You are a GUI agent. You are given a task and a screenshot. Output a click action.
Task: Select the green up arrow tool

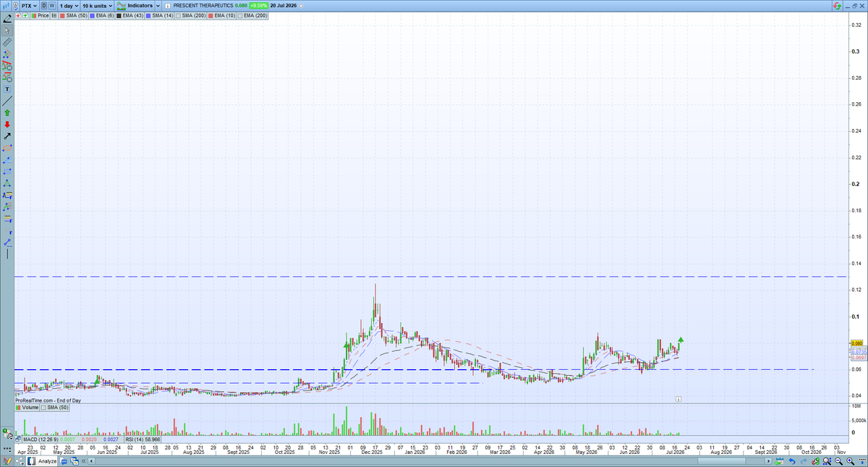click(x=7, y=112)
